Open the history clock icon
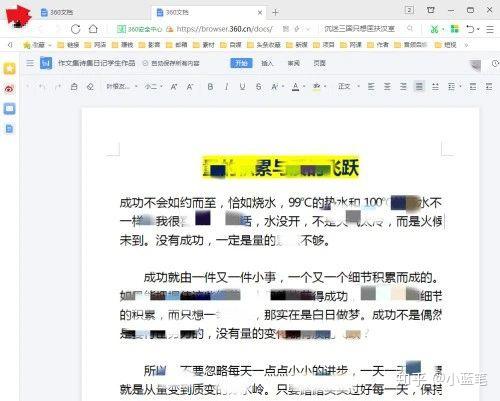This screenshot has width=500, height=401. (495, 63)
